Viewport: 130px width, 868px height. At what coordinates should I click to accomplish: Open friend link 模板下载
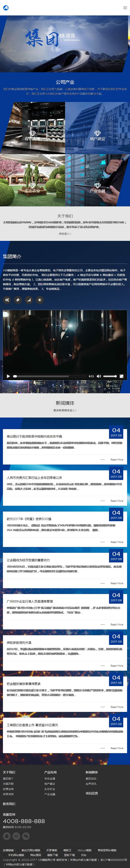pos(53,855)
